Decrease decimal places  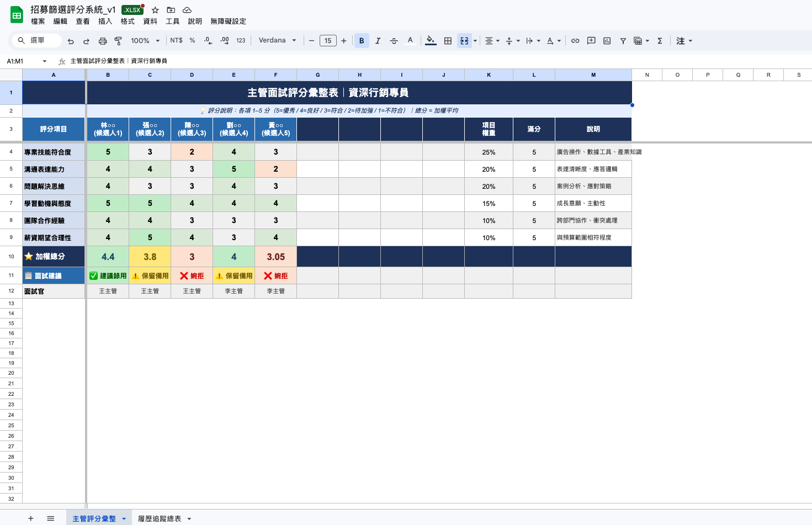tap(208, 41)
